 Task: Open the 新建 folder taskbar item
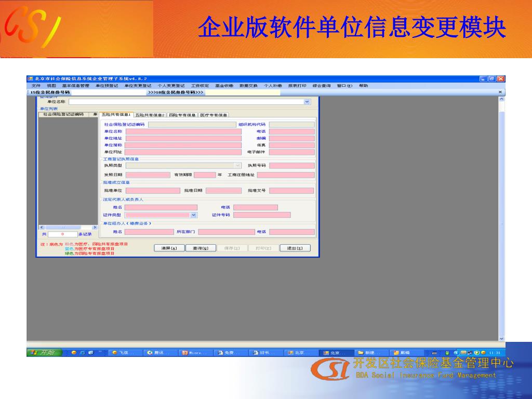371,353
